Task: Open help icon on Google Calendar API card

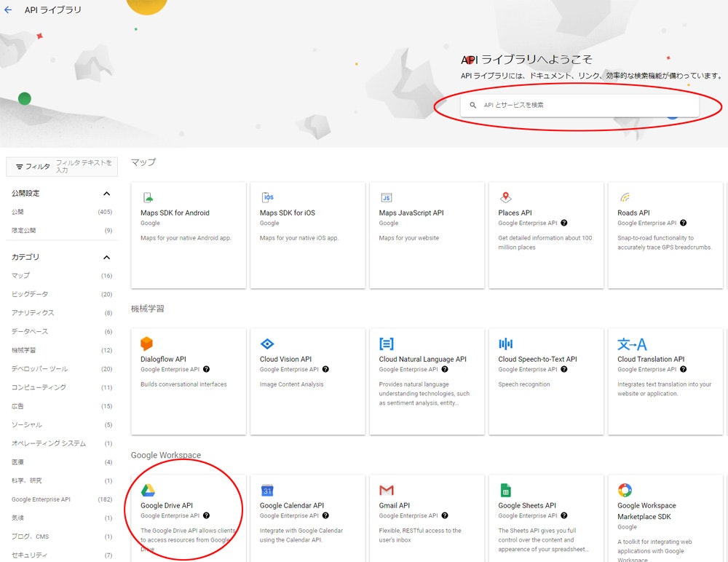Action: (x=325, y=515)
